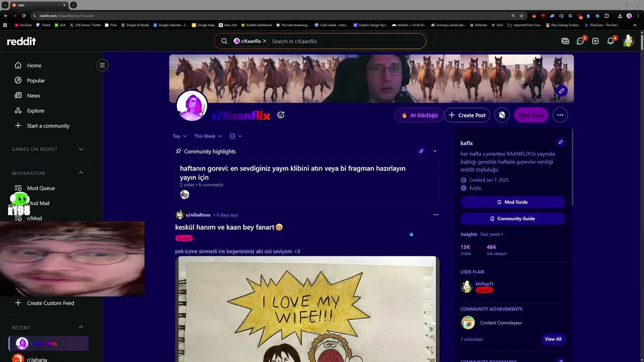Image resolution: width=644 pixels, height=362 pixels.
Task: Click the Create Post button
Action: click(467, 115)
